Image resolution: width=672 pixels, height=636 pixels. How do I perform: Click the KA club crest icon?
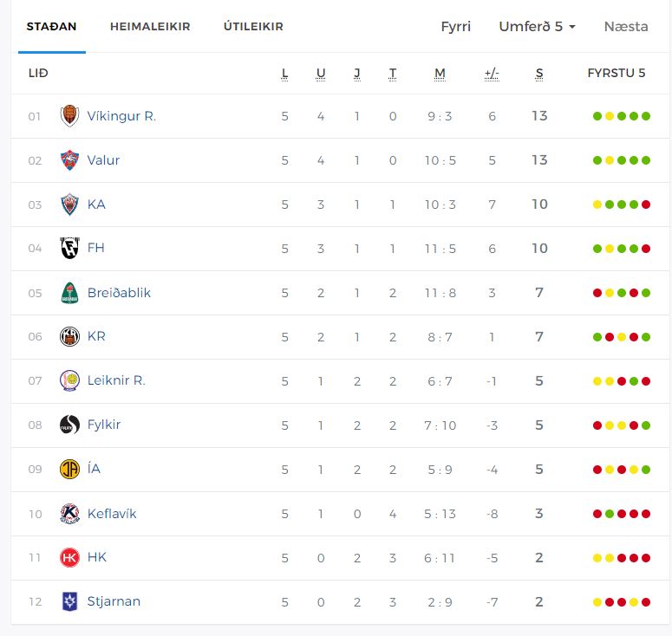69,204
